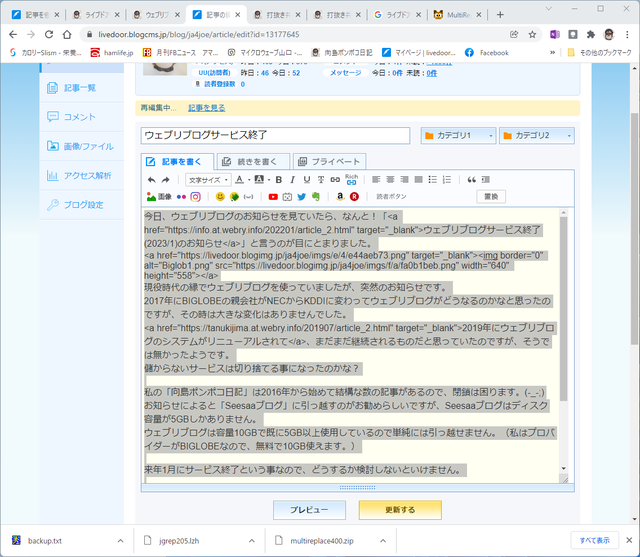The image size is (640, 557).
Task: Insert a Rich link card
Action: [x=351, y=180]
